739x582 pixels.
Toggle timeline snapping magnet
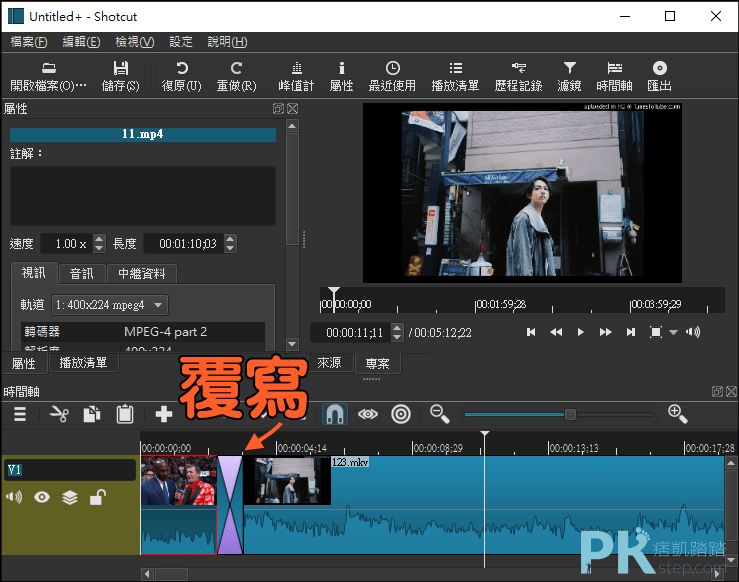point(335,414)
